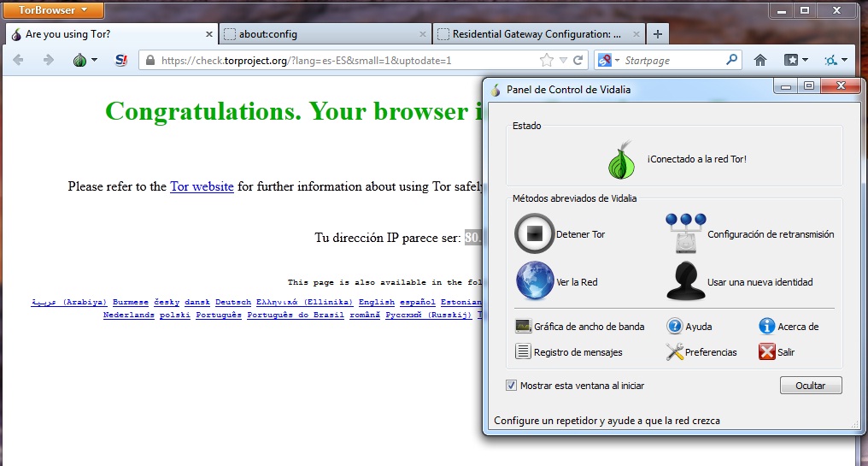The width and height of the screenshot is (868, 466).
Task: Open Ver la Red globe icon
Action: click(x=535, y=281)
